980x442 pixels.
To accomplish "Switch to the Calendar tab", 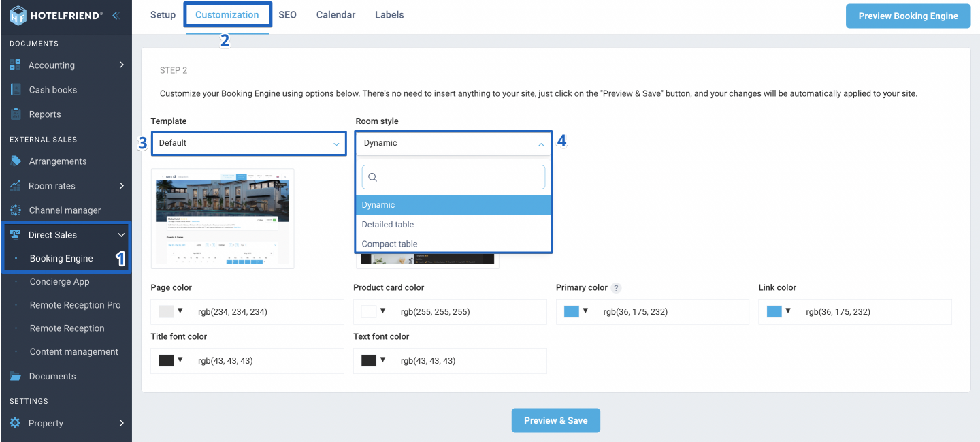I will 336,15.
